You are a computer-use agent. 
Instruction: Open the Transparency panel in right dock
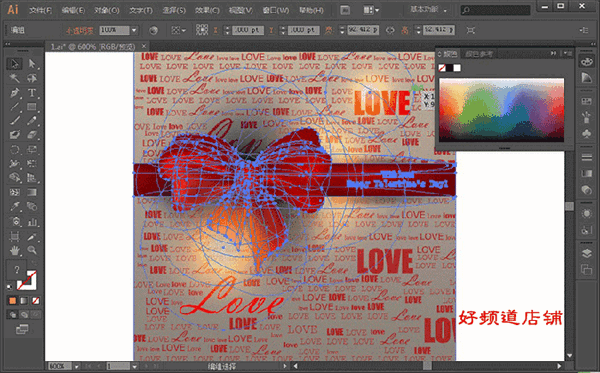[586, 190]
